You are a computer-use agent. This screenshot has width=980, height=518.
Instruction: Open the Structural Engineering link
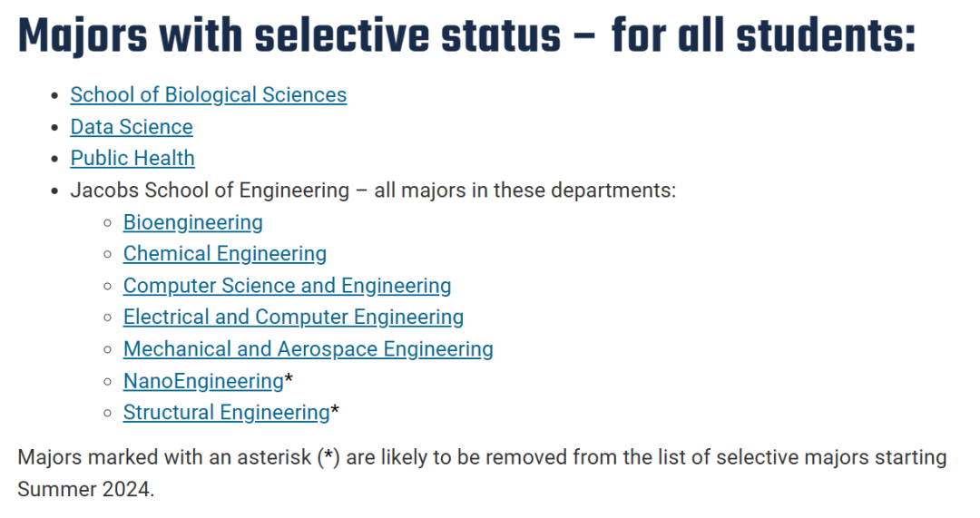[226, 413]
